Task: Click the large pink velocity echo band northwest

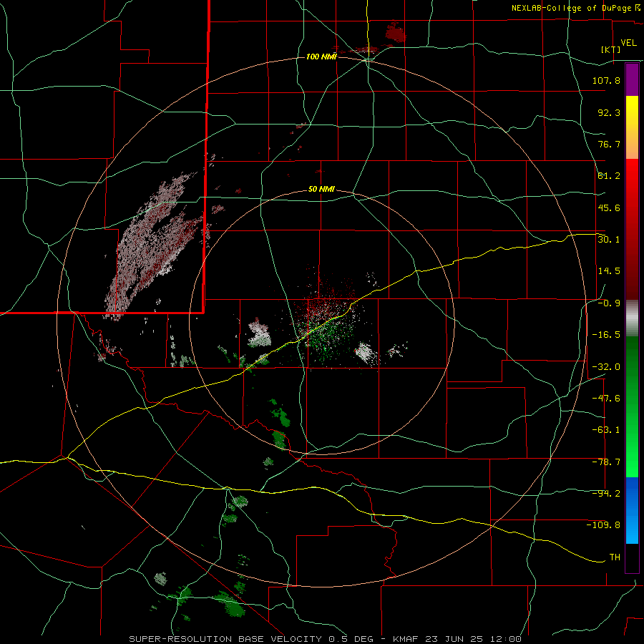Action: pos(154,245)
